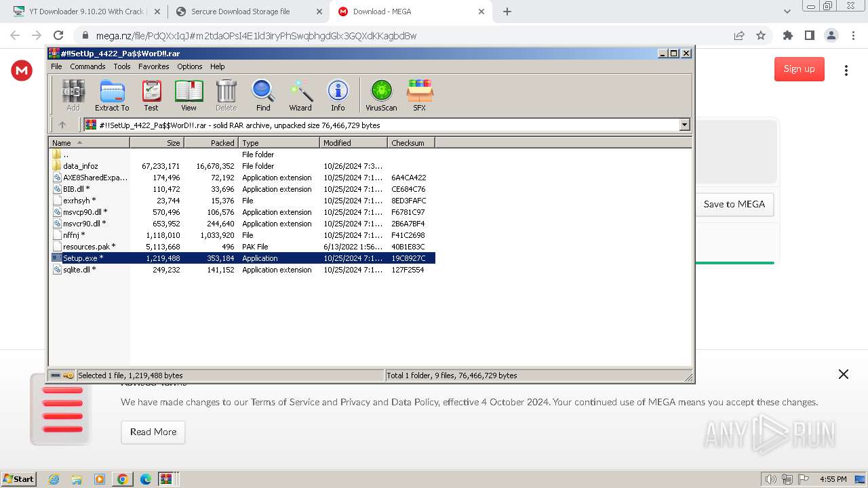This screenshot has height=488, width=868.
Task: Click the browser back arrow
Action: 15,36
